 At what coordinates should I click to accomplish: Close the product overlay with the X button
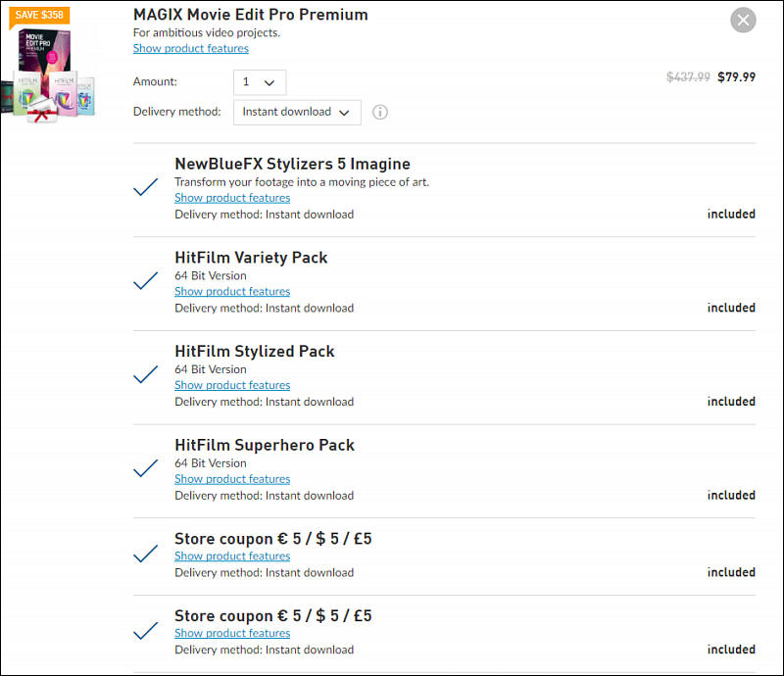click(x=743, y=20)
